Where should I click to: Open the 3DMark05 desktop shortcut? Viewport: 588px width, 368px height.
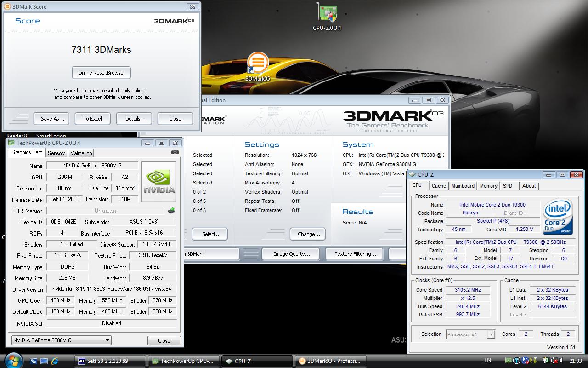[258, 67]
